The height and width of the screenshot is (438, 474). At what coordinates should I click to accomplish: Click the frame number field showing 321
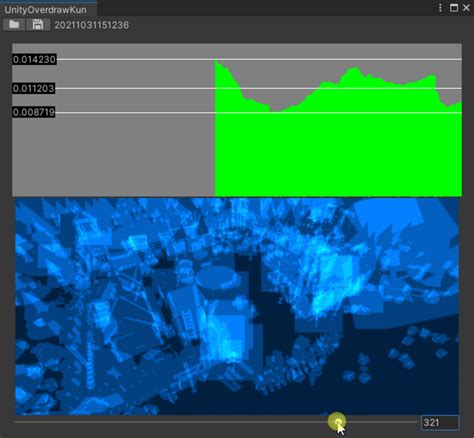coord(440,423)
